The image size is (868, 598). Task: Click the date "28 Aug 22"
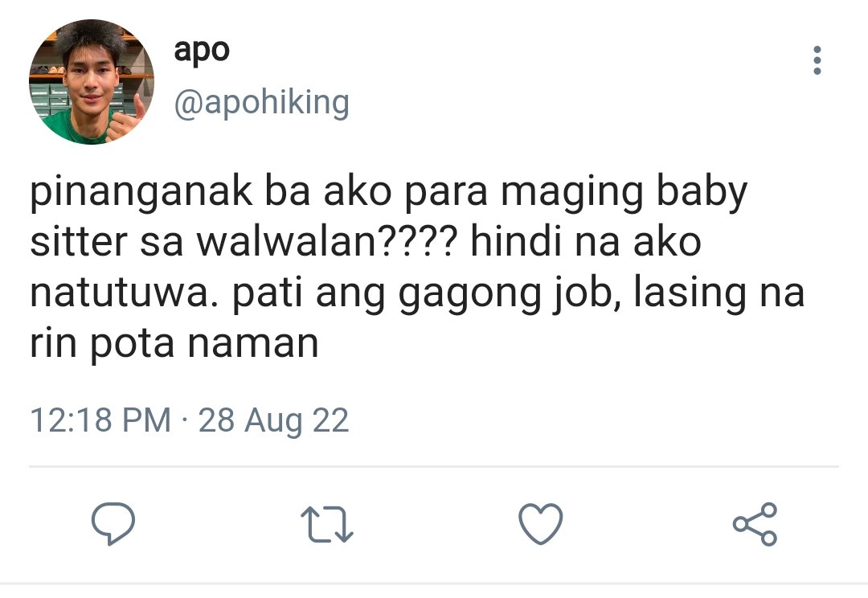coord(273,420)
